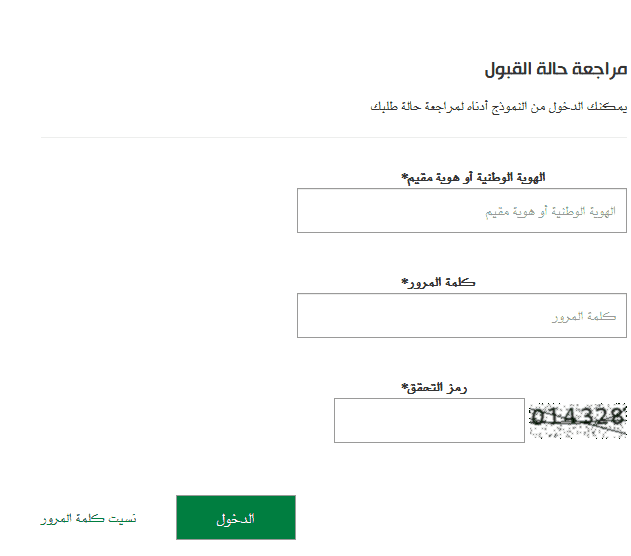Click the national ID or Iqama input field
Image resolution: width=631 pixels, height=556 pixels.
pyautogui.click(x=462, y=210)
